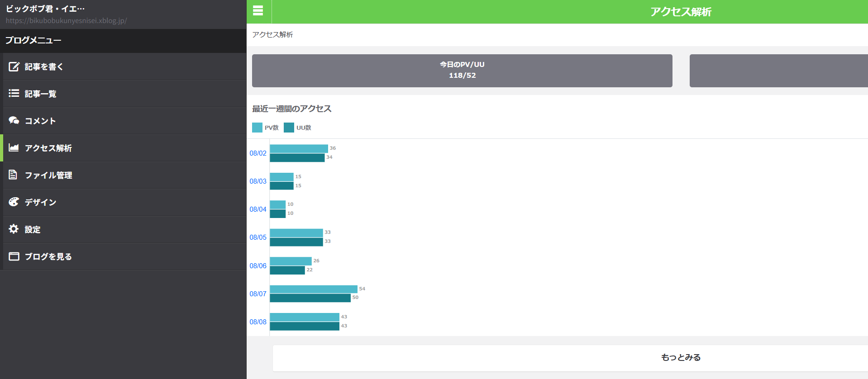Click the document icon for ファイル管理
Screen dimensions: 868x379
13,175
